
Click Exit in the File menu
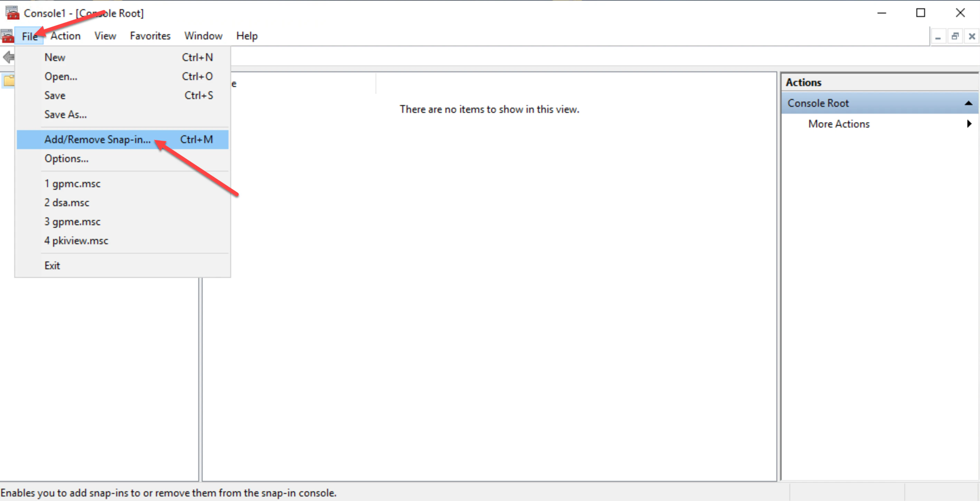(x=52, y=265)
